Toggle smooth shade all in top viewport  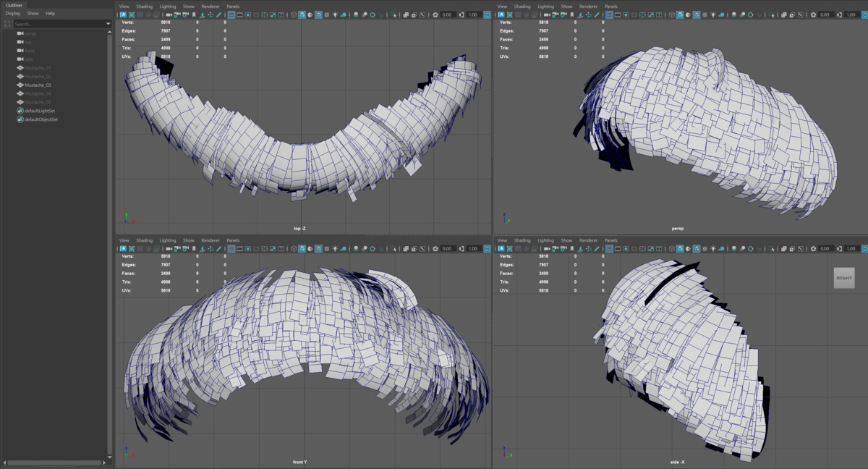pos(302,14)
